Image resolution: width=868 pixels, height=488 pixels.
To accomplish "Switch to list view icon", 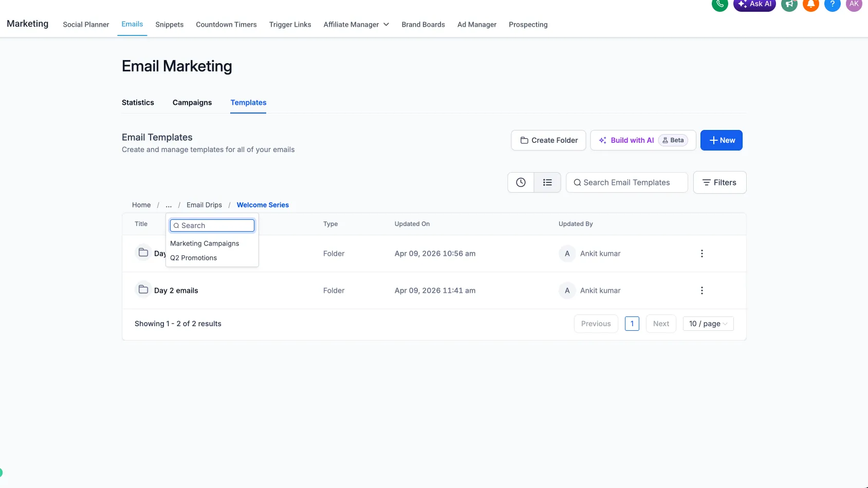I will (x=547, y=182).
